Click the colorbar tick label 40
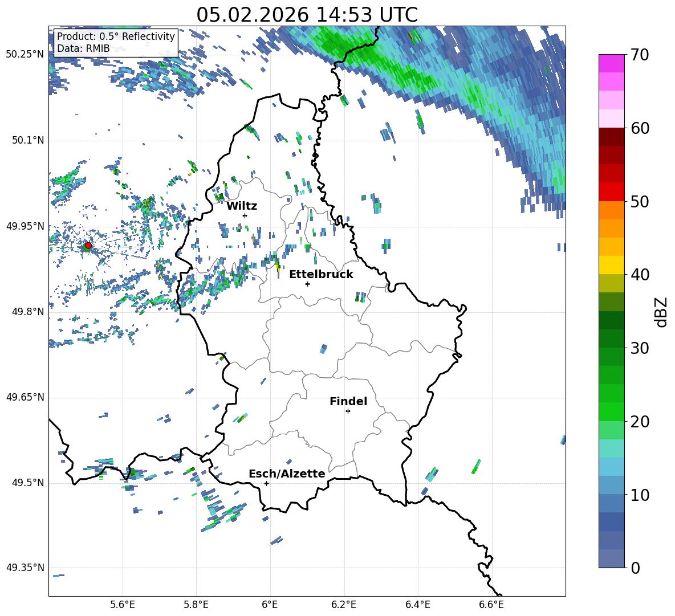Viewport: 675px width, 616px height. click(639, 275)
